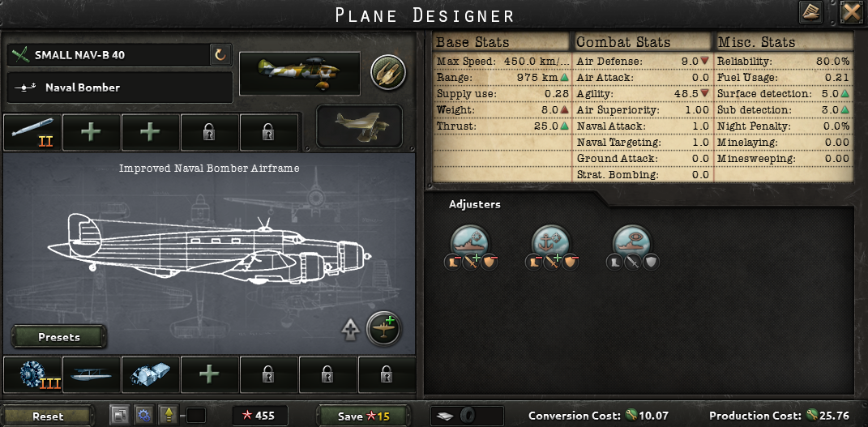This screenshot has width=868, height=427.
Task: Open the floatplane module slot
Action: coord(92,374)
